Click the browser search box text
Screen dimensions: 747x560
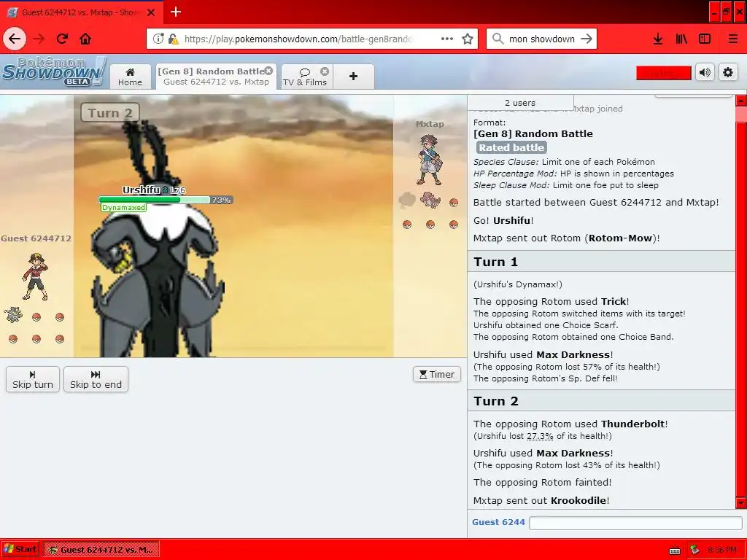(x=542, y=39)
